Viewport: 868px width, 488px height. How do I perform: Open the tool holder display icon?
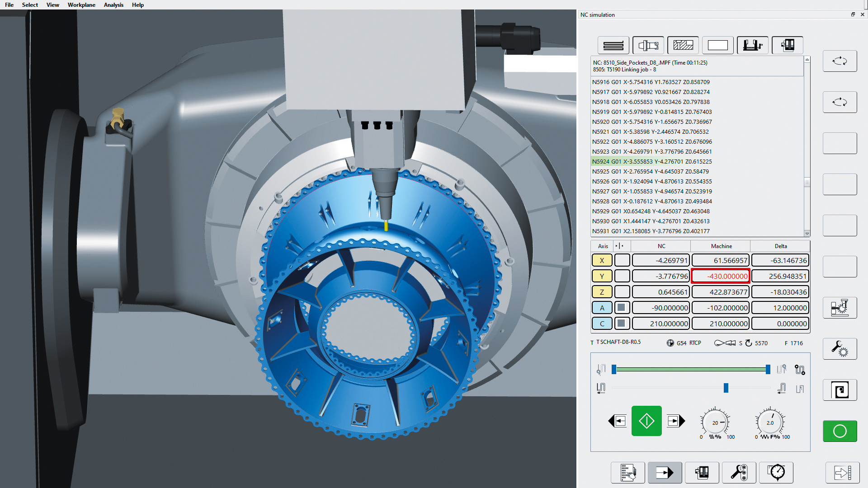coord(648,45)
